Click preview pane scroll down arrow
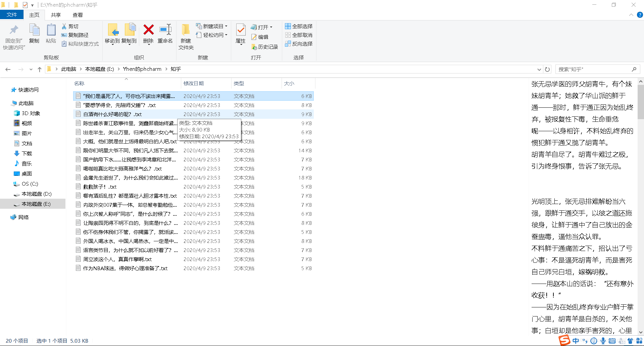 (641, 332)
